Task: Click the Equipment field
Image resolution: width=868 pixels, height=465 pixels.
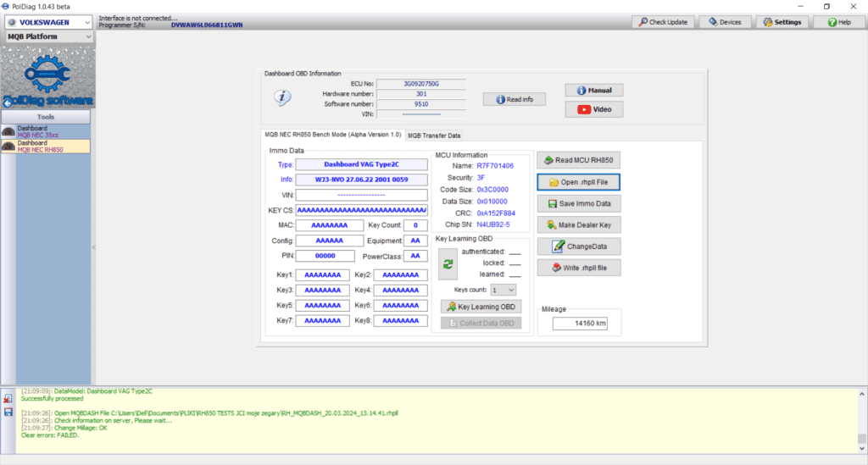Action: [415, 241]
